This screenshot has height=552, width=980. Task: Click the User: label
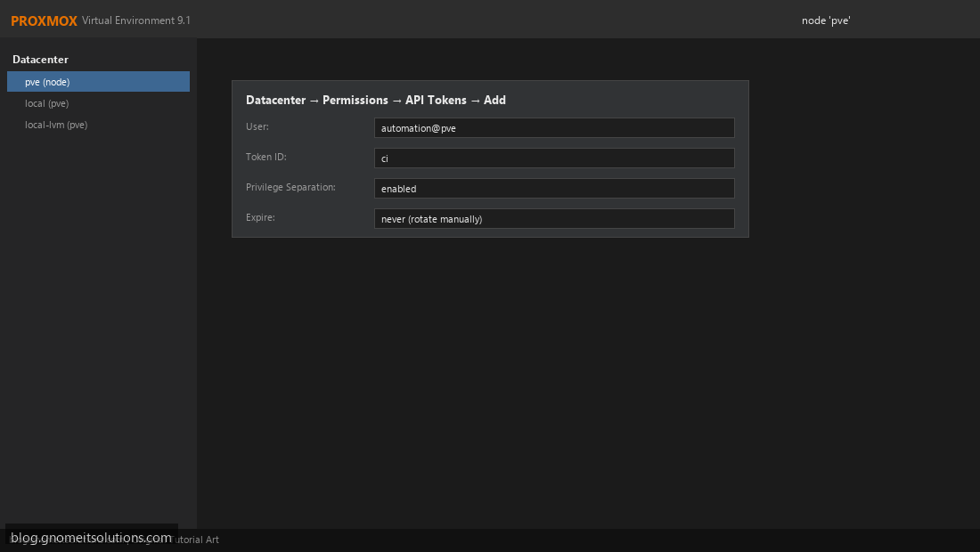coord(257,126)
